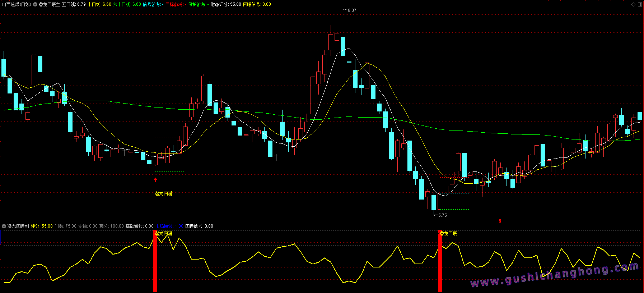Image resolution: width=644 pixels, height=293 pixels.
Task: Click the 山西焦煤(日线) stock title
Action: click(x=17, y=5)
